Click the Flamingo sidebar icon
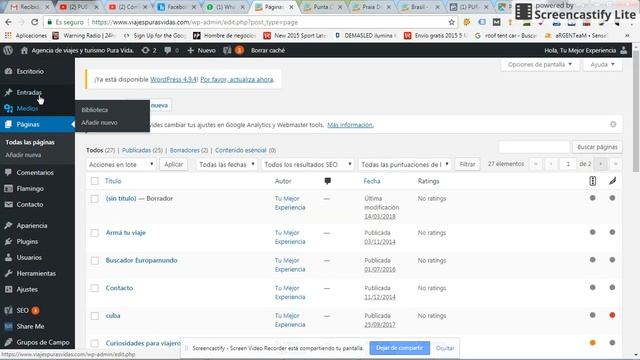The height and width of the screenshot is (360, 640). 9,189
